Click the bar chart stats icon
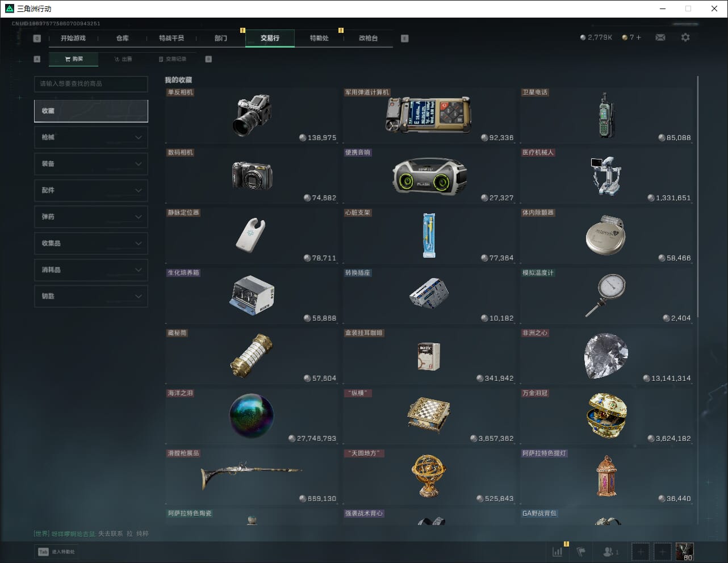The width and height of the screenshot is (728, 563). coord(558,552)
